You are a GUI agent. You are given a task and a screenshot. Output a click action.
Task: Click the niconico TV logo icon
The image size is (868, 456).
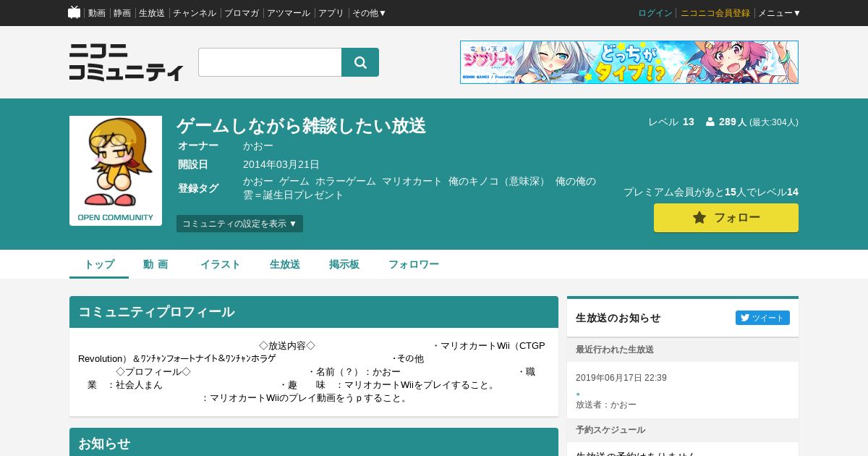coord(74,12)
